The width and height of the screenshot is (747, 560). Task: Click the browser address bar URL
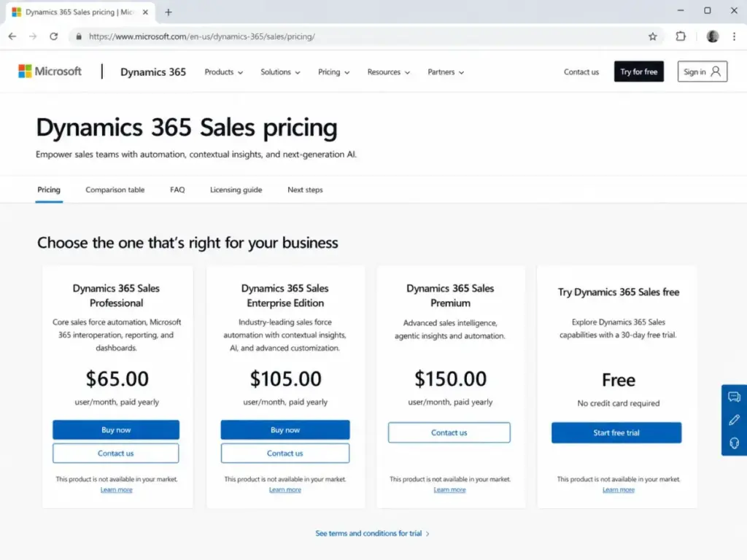tap(201, 36)
